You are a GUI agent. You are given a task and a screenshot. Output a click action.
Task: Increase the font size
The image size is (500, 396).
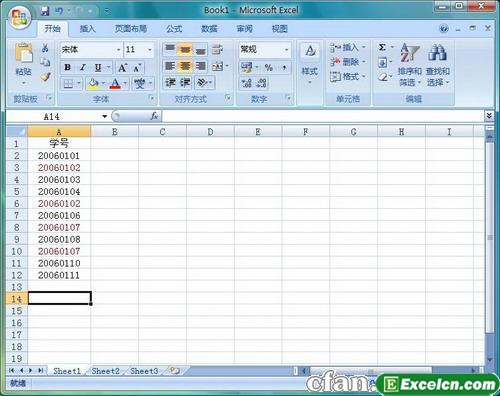(x=122, y=68)
